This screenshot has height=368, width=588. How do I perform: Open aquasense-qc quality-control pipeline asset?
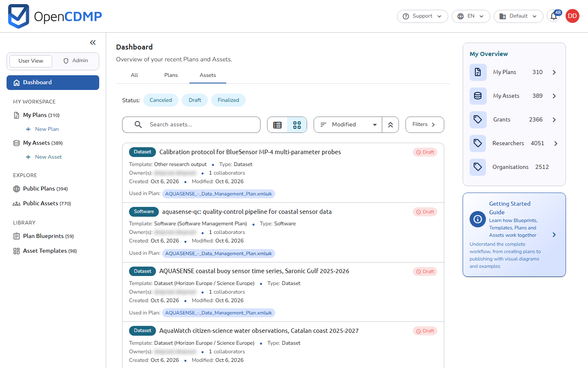coord(247,212)
